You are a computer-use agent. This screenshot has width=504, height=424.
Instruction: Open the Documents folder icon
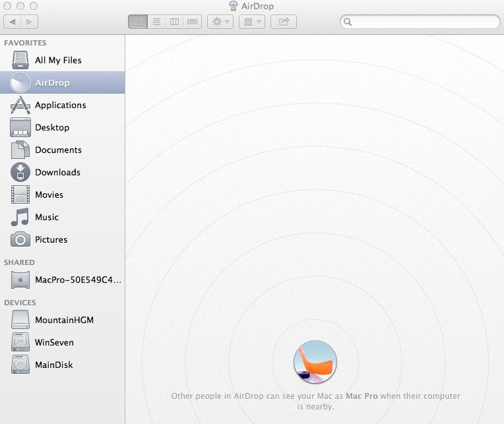(20, 150)
